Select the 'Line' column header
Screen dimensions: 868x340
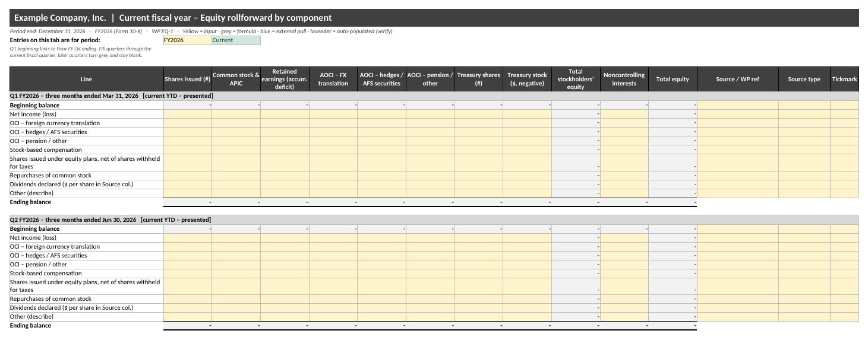pyautogui.click(x=86, y=80)
